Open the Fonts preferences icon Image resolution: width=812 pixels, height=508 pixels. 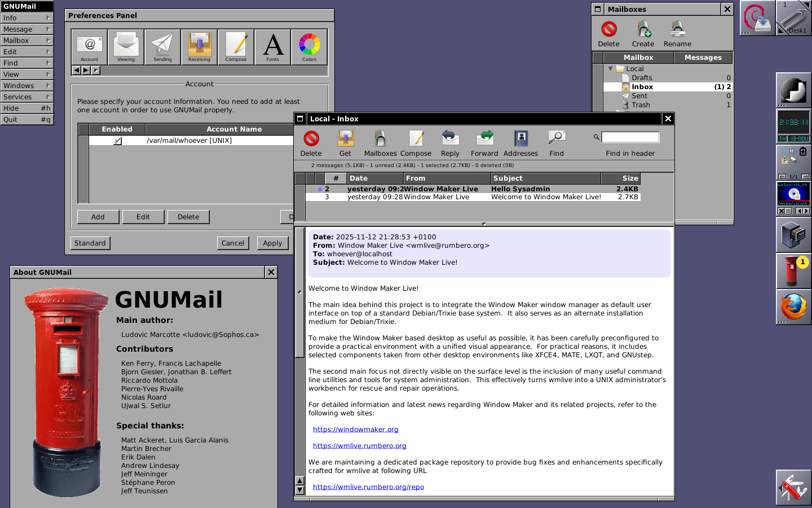pos(272,47)
